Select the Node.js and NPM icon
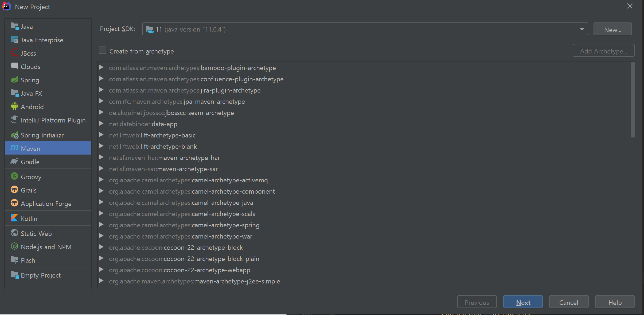644x315 pixels. (x=14, y=247)
